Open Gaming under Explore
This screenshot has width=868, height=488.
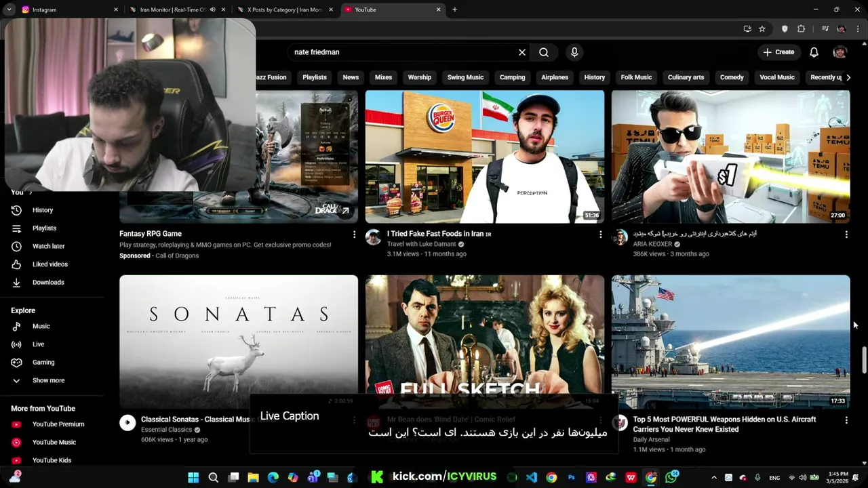43,363
